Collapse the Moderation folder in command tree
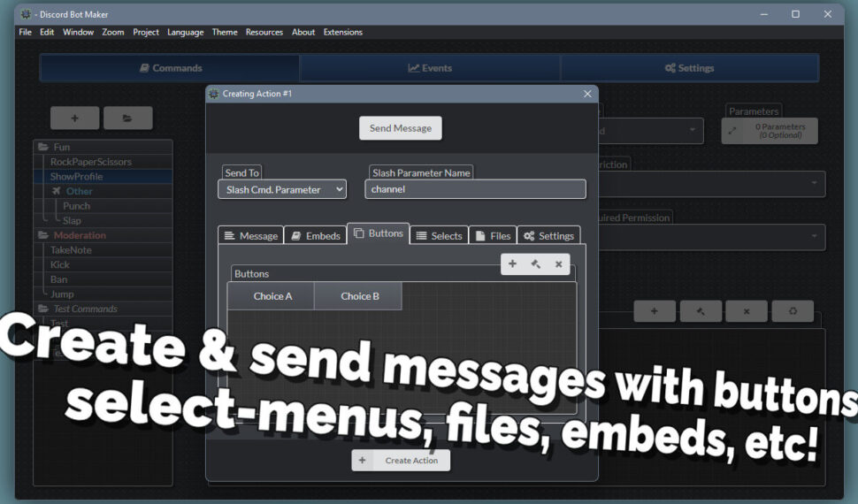Viewport: 858px width, 504px height. pyautogui.click(x=43, y=235)
